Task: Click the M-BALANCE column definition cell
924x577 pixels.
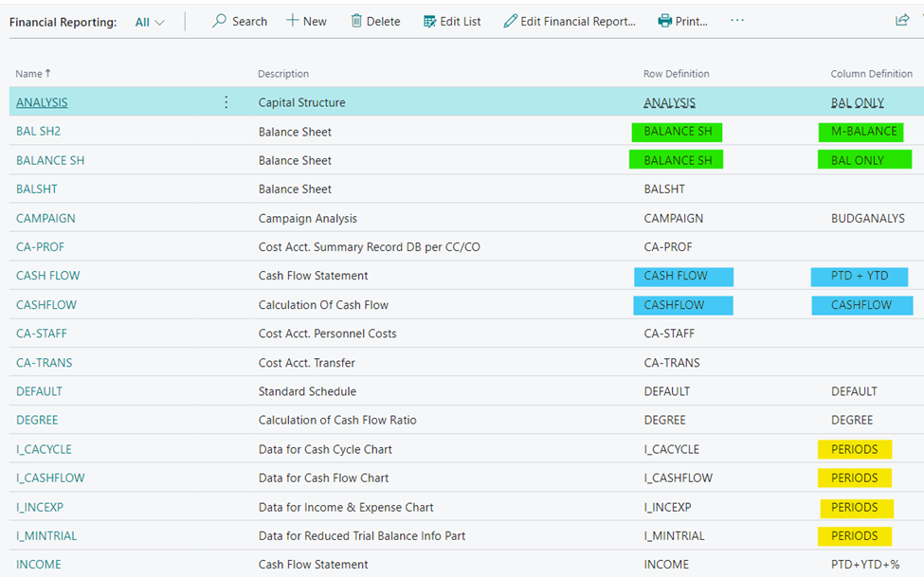Action: click(x=864, y=132)
